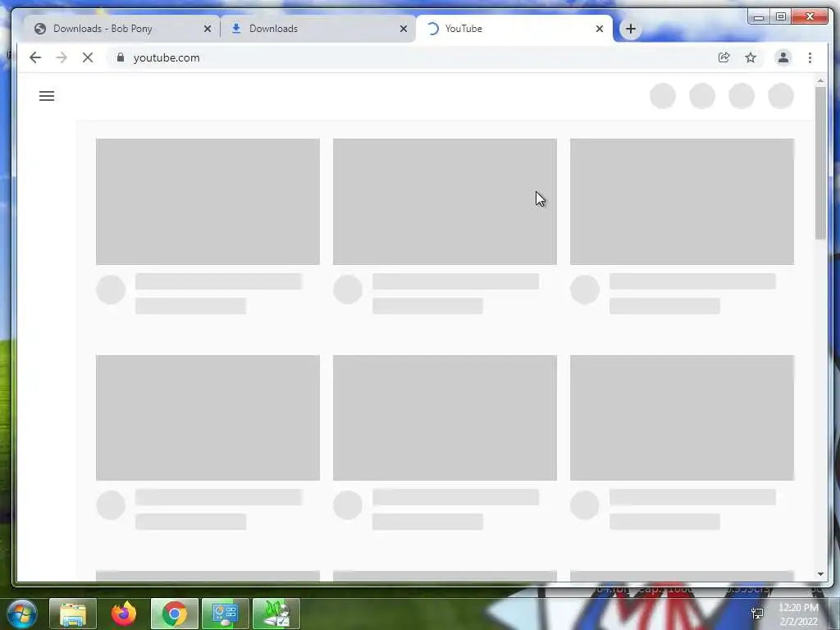
Task: Click the scrollbar up arrow
Action: 820,81
